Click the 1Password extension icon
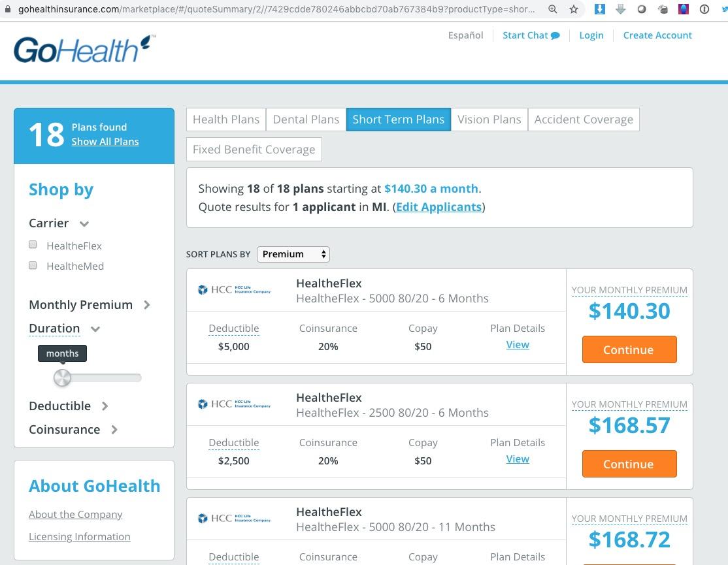This screenshot has height=565, width=728. coord(704,9)
